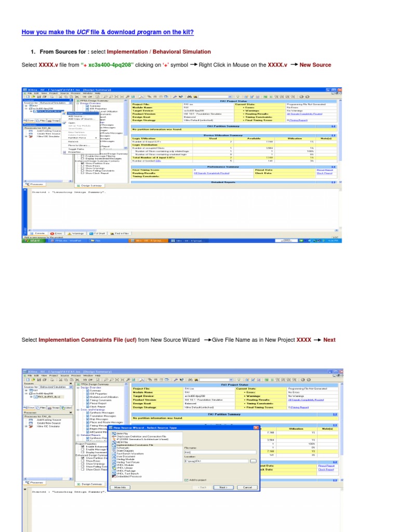Open Map Messages in wizard screenshot tree
The width and height of the screenshot is (399, 532).
99,419
